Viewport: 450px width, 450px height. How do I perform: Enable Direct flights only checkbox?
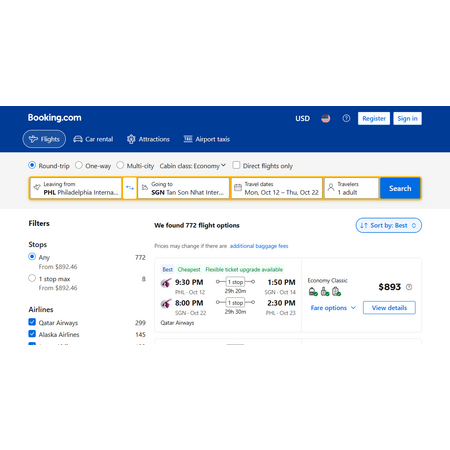coord(236,165)
